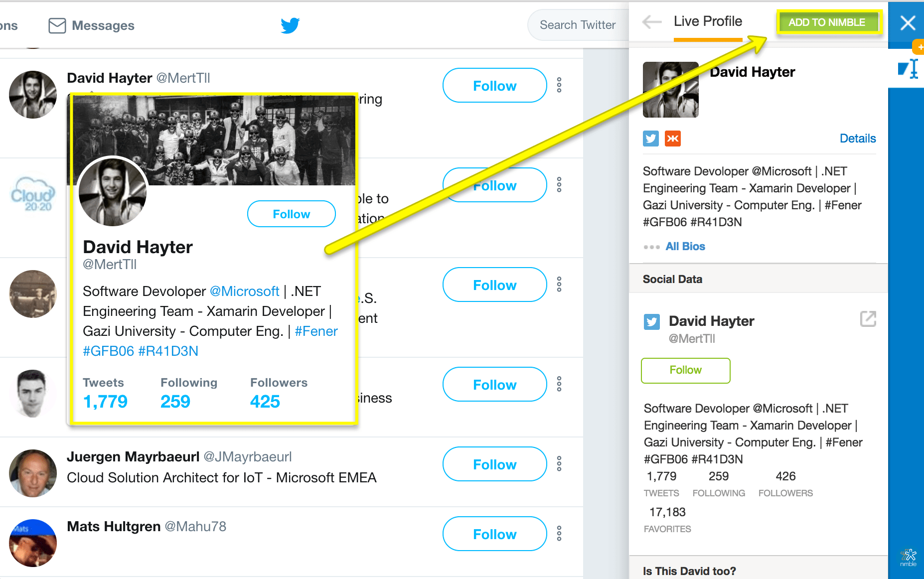
Task: Click Twitter social icon under profile photo
Action: [x=651, y=139]
